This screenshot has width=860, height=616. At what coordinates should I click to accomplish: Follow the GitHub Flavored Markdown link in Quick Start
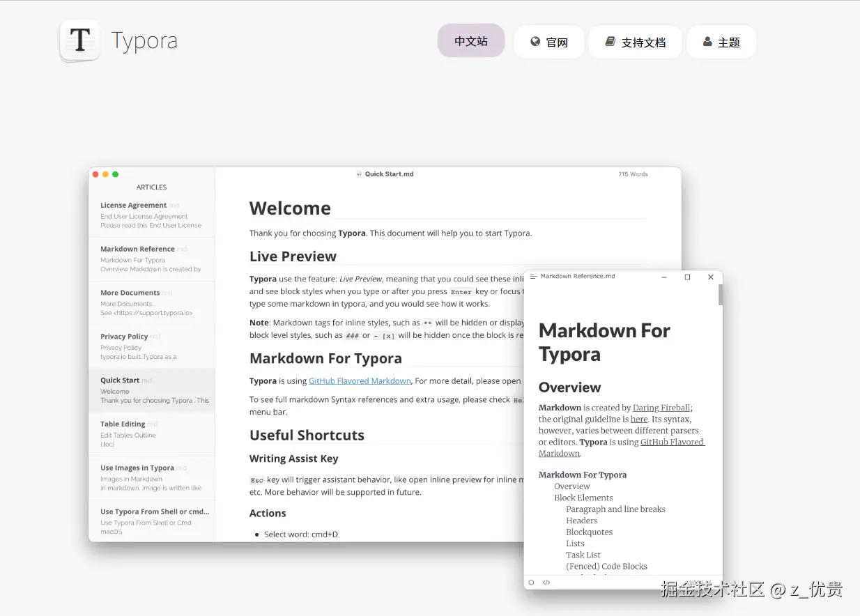point(360,381)
